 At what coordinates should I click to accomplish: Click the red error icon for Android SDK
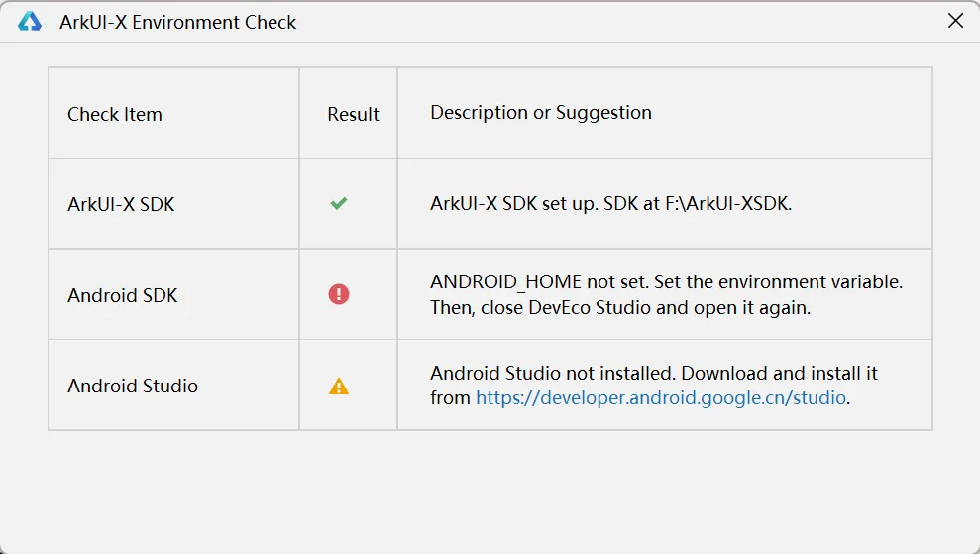[x=339, y=294]
